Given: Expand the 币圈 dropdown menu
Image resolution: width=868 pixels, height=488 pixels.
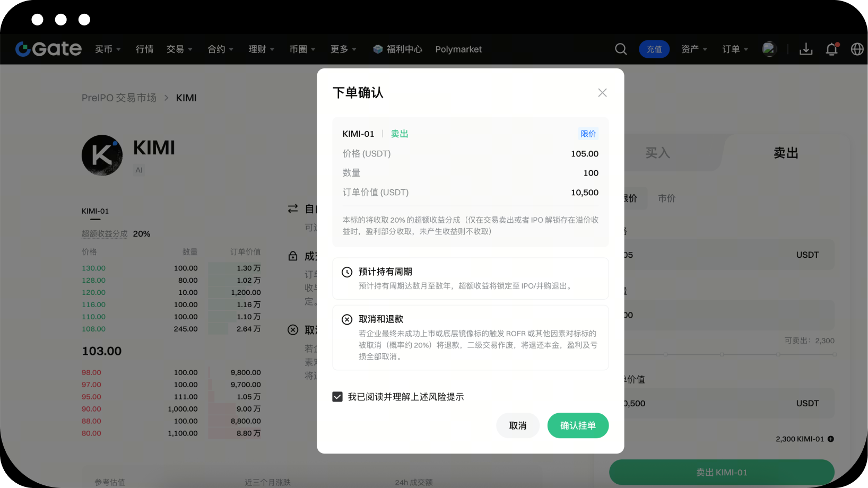Looking at the screenshot, I should tap(302, 49).
